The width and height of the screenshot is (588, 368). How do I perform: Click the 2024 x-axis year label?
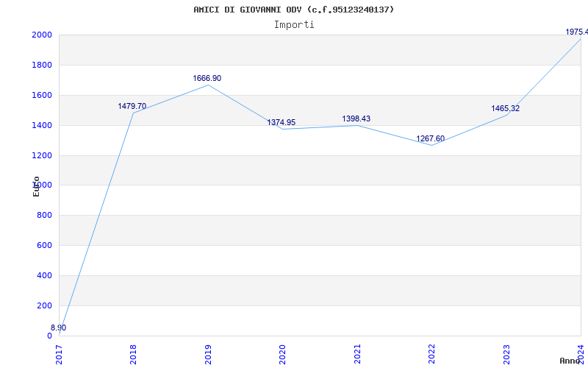[x=581, y=354]
